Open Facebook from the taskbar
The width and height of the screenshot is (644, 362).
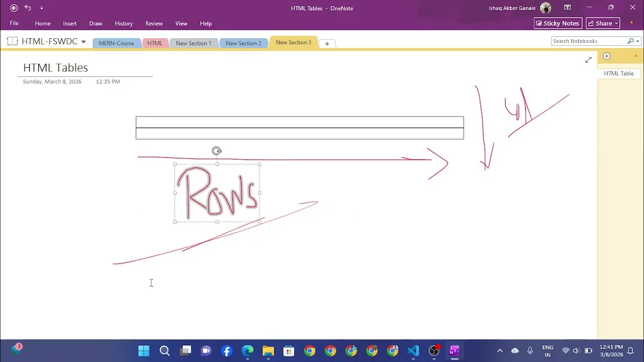click(x=227, y=351)
